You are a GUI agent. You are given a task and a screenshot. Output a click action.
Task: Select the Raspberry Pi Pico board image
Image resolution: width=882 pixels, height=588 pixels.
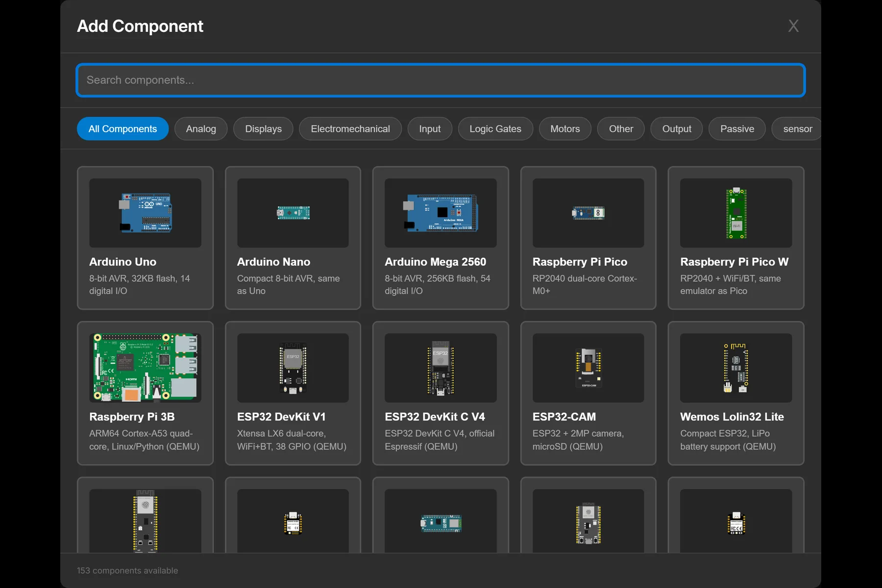[x=588, y=213]
